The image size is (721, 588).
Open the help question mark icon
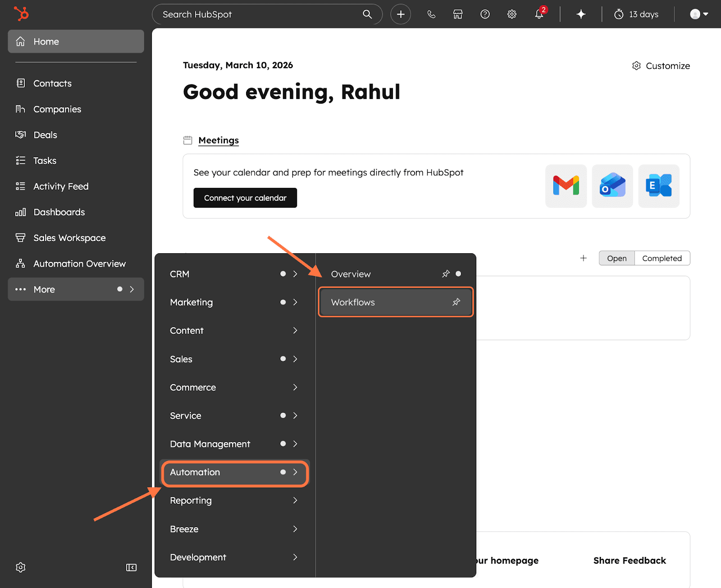(x=485, y=14)
